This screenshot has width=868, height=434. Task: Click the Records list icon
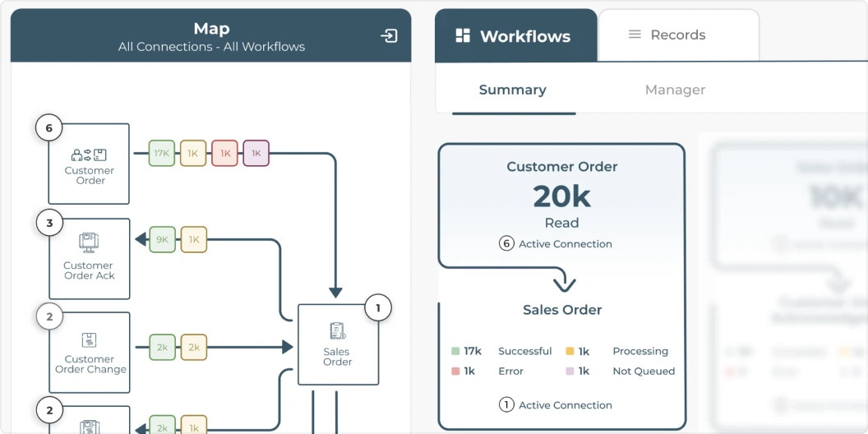pos(635,35)
